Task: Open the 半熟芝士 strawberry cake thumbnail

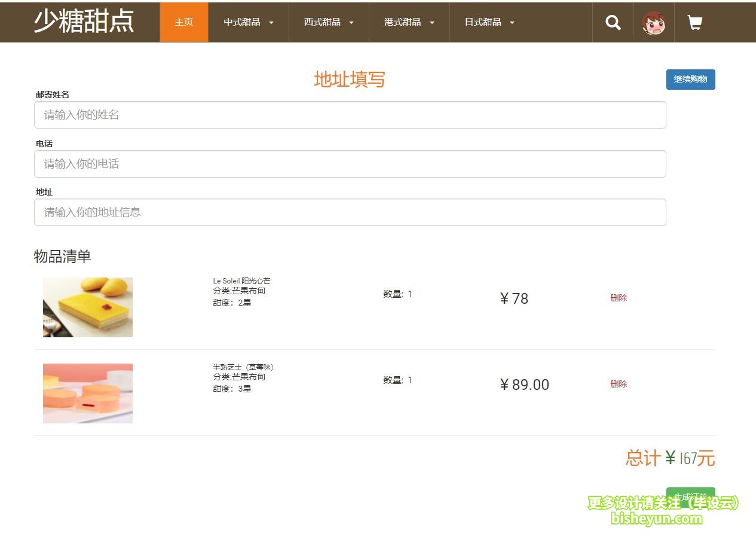Action: (88, 393)
